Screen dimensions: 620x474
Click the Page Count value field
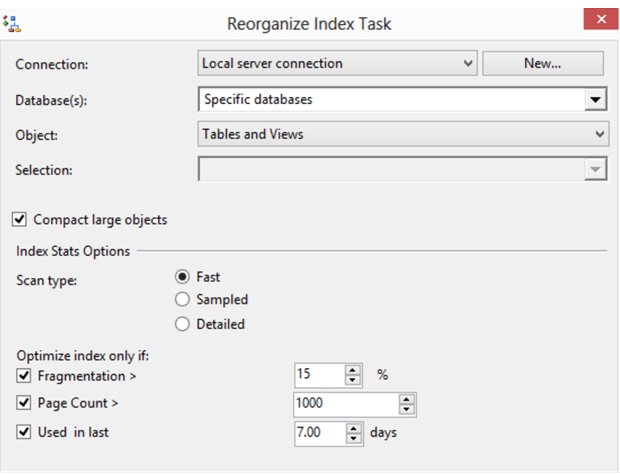click(346, 404)
